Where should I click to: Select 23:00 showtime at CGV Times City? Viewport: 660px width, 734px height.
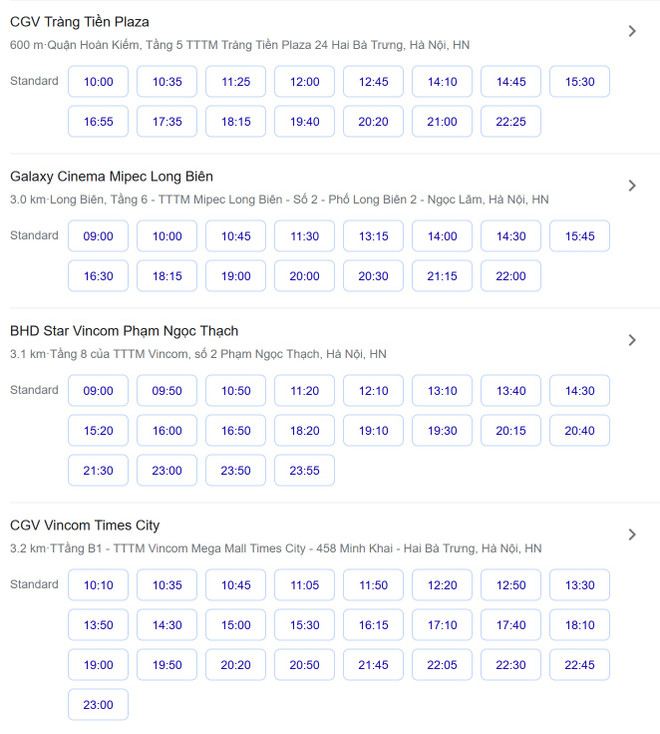tap(98, 705)
